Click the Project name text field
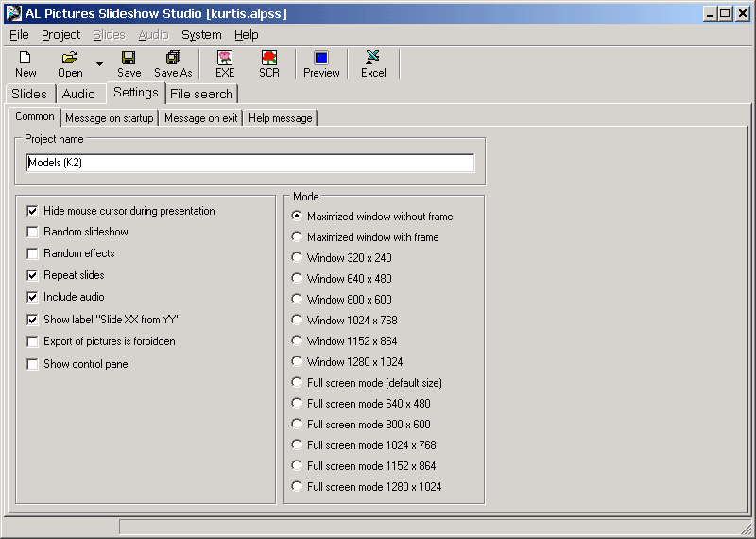The image size is (756, 539). click(x=250, y=163)
